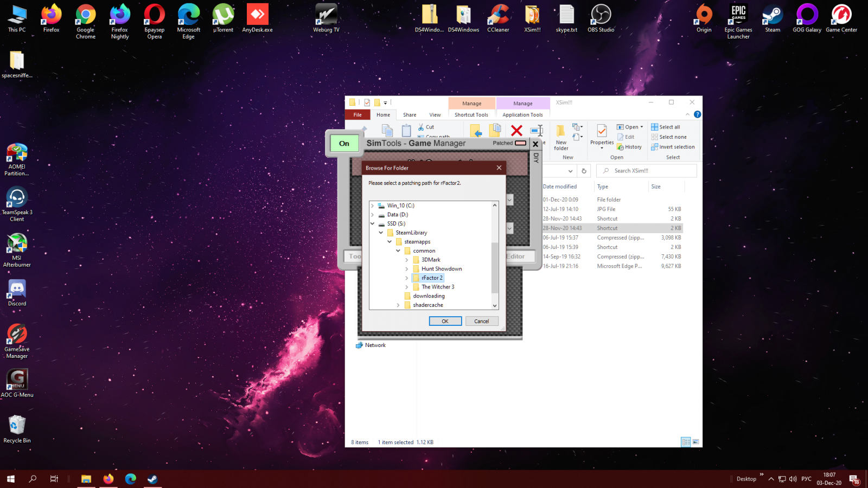Click Invert selection in the ribbon
This screenshot has height=488, width=868.
click(673, 147)
